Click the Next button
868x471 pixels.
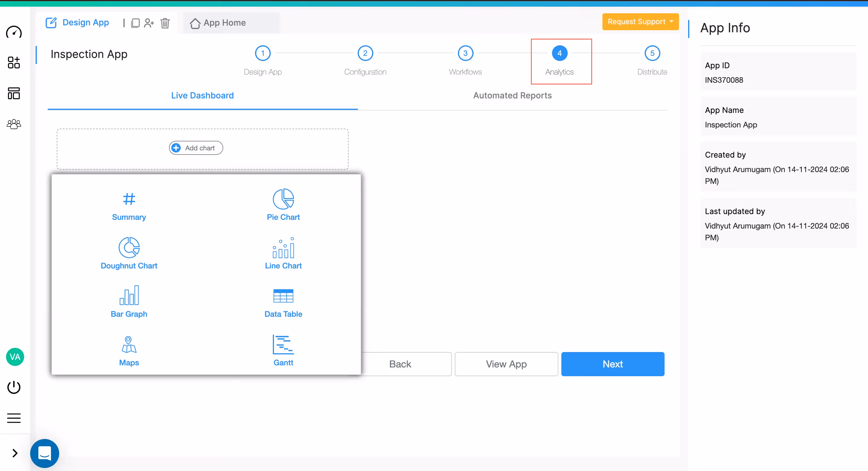pos(613,364)
